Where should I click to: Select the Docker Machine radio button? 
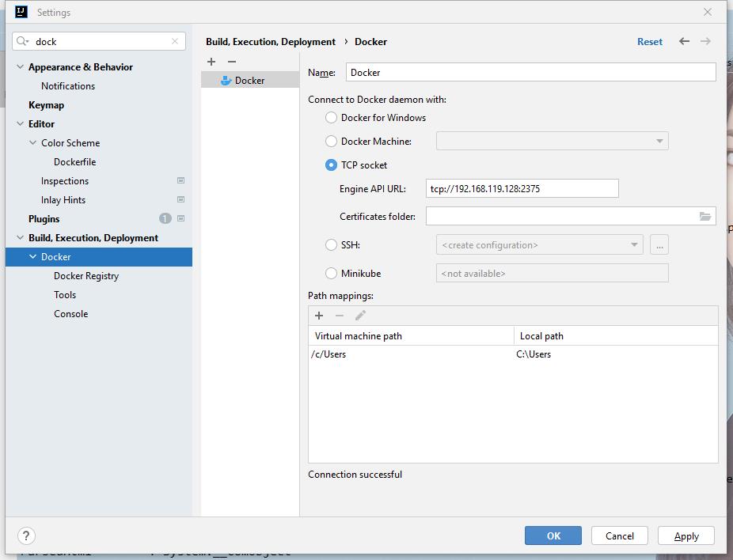pyautogui.click(x=331, y=141)
